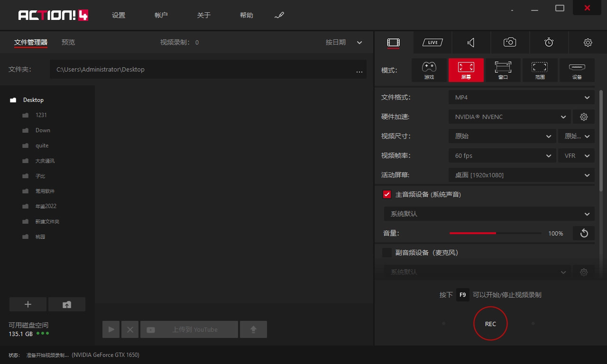Click the 上传到 YouTube button
This screenshot has width=607, height=364.
pos(189,329)
